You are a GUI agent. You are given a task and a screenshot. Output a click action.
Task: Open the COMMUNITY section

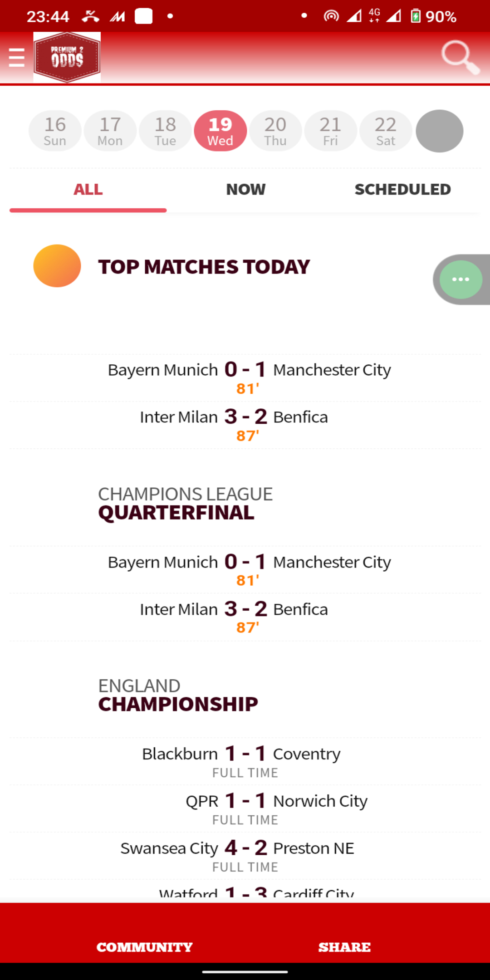(x=144, y=947)
